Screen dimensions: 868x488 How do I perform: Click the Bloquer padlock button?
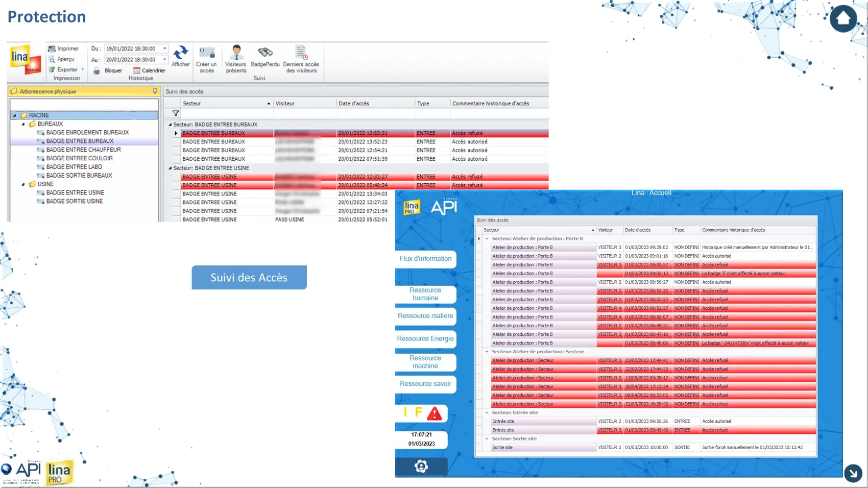97,71
